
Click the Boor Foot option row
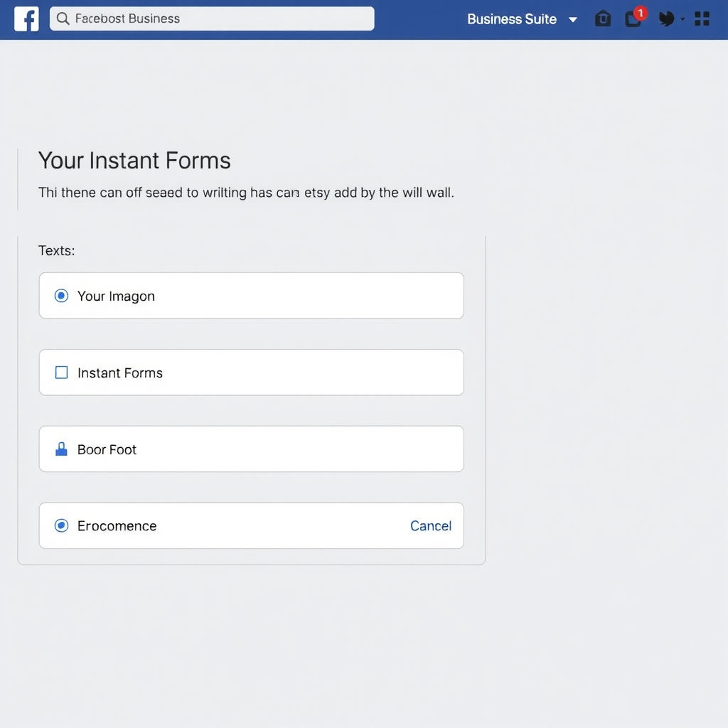[251, 449]
